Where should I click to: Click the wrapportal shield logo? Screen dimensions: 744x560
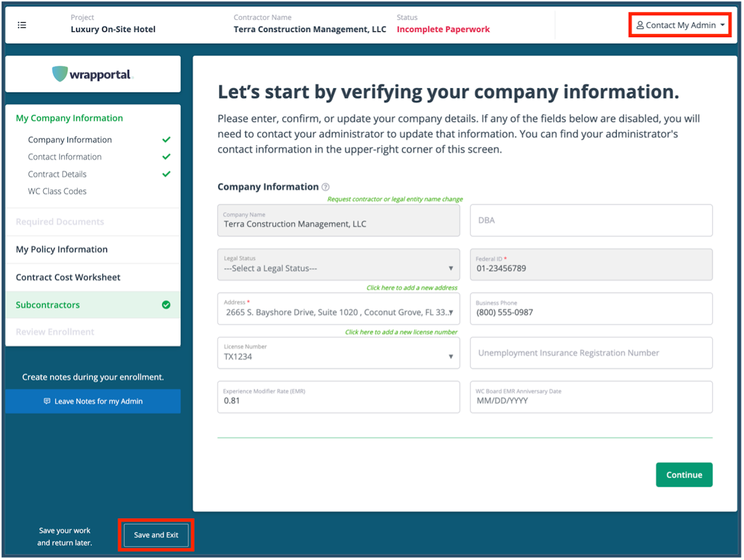coord(60,74)
